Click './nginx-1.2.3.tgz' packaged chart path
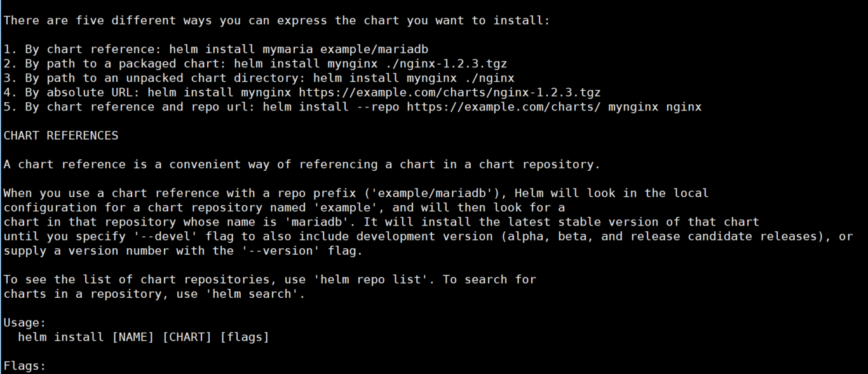 [x=447, y=63]
